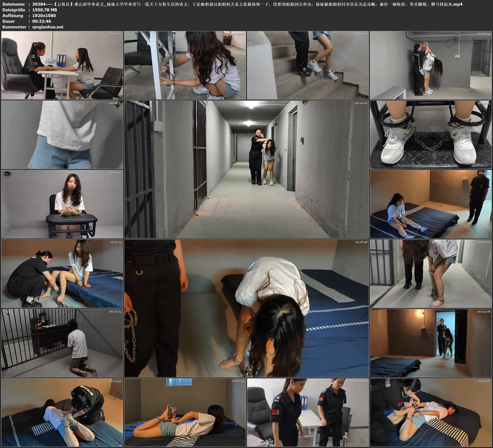Viewport: 493px width, 448px height.
Task: Open the frame marked 00:03:26
Action: 185,65
